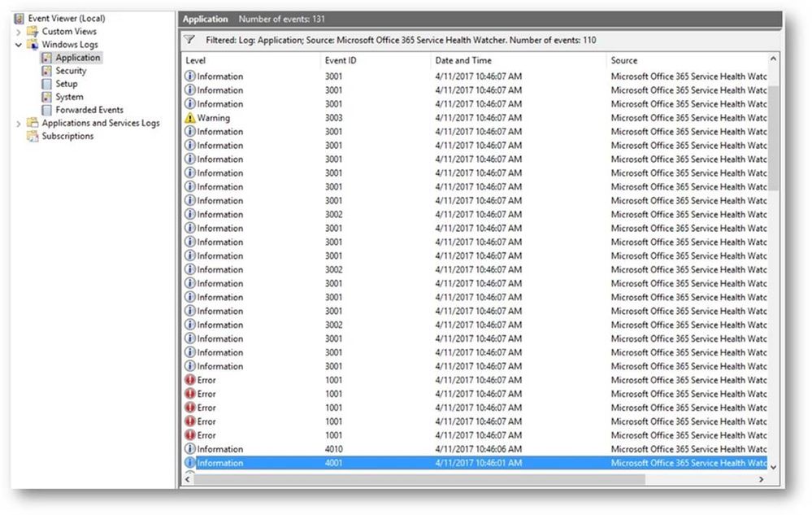Select the Setup log
812x515 pixels.
[67, 84]
